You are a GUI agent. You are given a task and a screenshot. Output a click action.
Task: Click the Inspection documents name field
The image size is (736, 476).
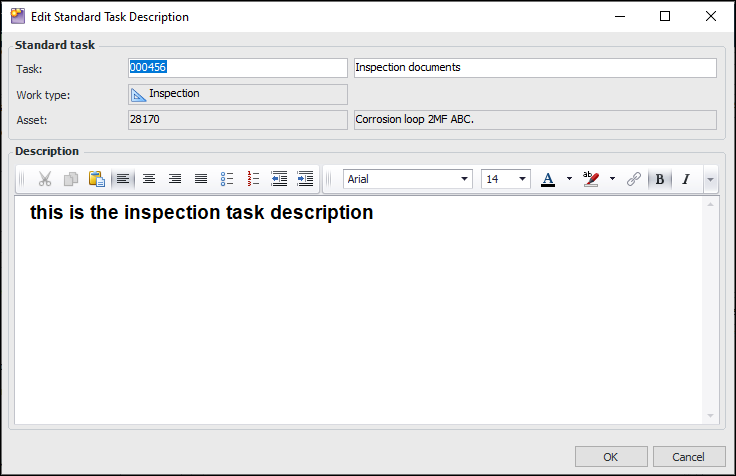(535, 68)
